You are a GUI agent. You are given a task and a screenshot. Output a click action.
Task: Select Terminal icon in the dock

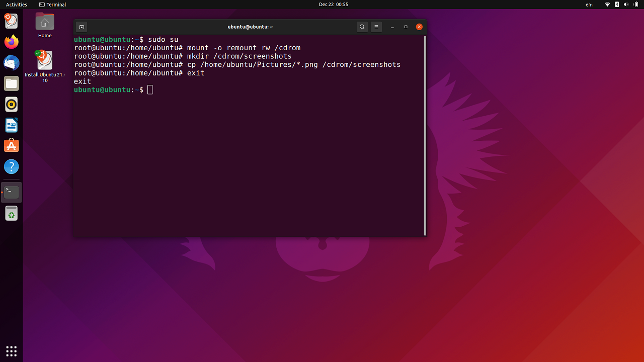(11, 192)
